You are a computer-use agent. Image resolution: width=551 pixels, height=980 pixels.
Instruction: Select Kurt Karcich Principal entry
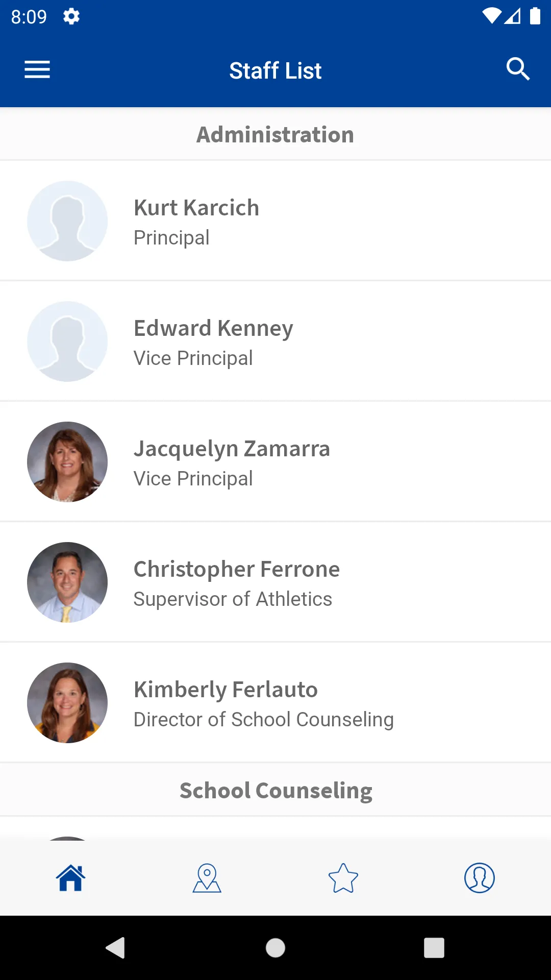coord(275,220)
